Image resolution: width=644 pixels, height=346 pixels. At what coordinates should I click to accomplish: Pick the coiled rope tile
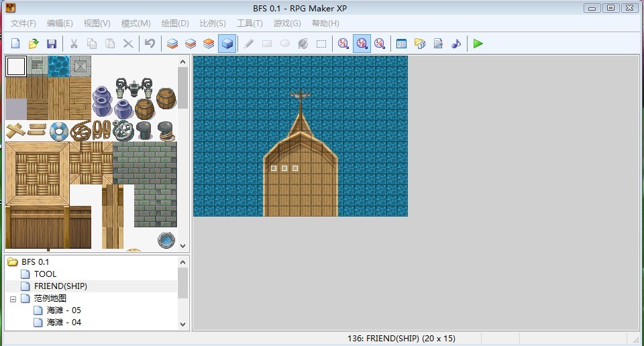tap(80, 131)
